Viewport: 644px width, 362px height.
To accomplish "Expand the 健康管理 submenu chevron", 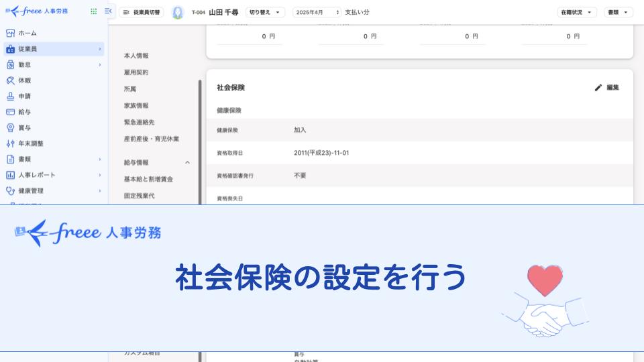I will click(100, 190).
